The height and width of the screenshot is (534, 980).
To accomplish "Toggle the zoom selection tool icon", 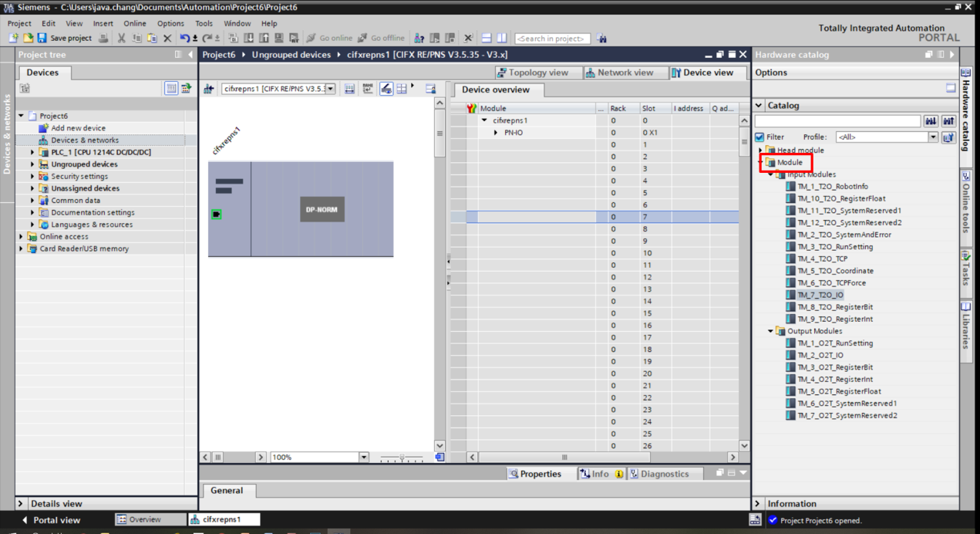I will [x=386, y=89].
